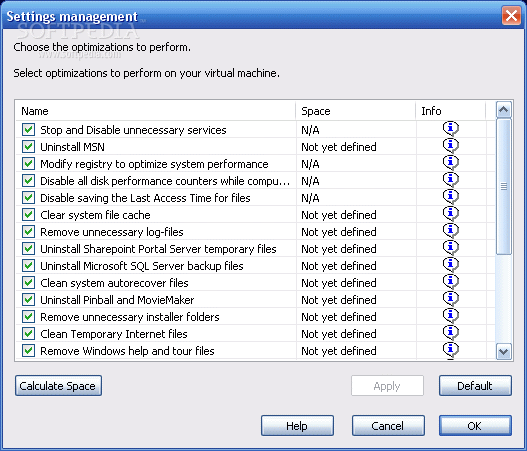
Task: Show info for Modify registry row
Action: pyautogui.click(x=450, y=163)
